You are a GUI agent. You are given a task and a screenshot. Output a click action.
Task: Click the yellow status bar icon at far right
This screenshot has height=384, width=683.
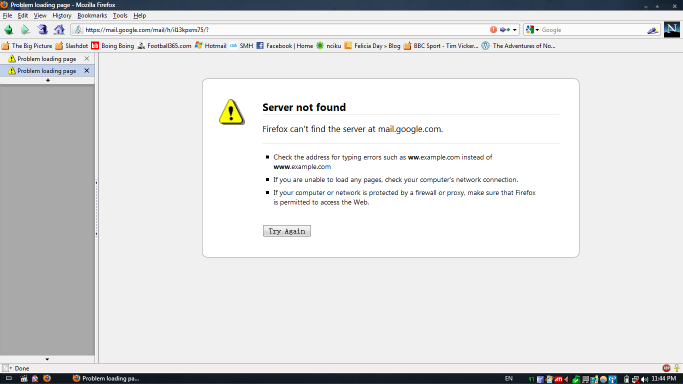[x=676, y=368]
